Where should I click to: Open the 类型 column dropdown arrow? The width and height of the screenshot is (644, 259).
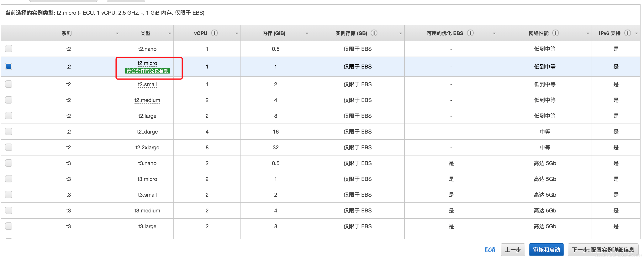click(x=170, y=33)
